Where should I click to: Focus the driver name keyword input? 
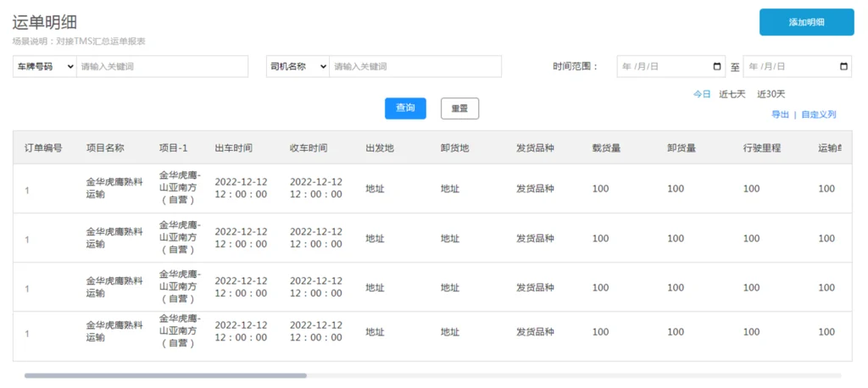(x=415, y=67)
